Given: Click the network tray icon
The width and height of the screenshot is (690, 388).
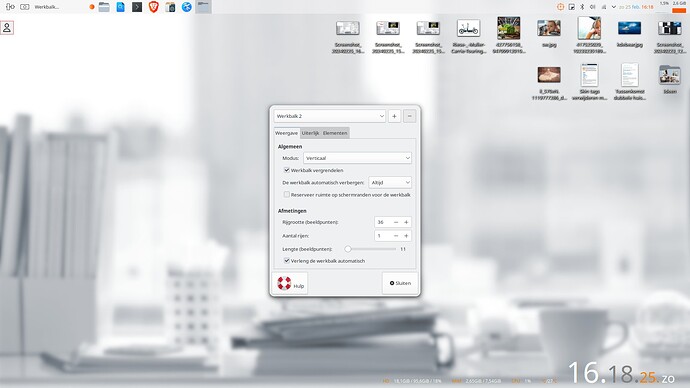Looking at the screenshot, I should (603, 7).
